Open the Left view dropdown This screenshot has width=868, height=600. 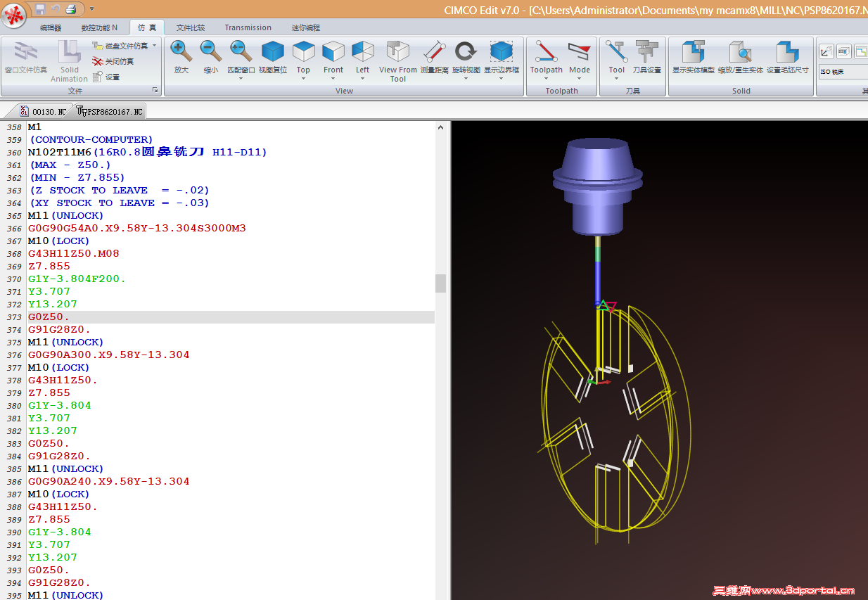pyautogui.click(x=362, y=78)
